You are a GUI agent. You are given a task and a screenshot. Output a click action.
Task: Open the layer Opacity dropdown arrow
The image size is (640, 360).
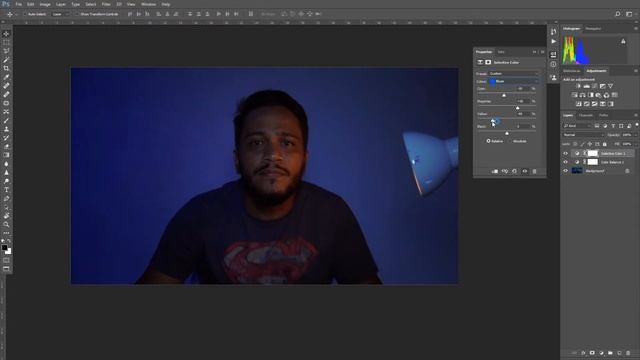coord(636,135)
